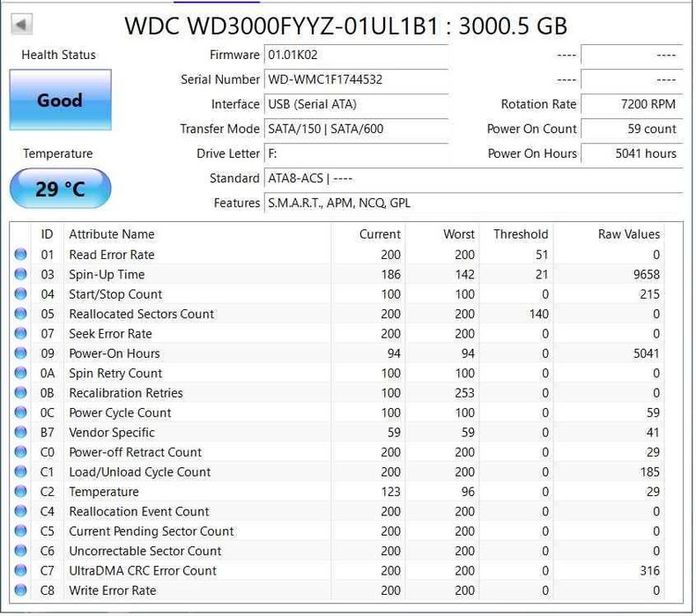The image size is (696, 616).
Task: Select the Temperature row current value 123
Action: pyautogui.click(x=390, y=492)
